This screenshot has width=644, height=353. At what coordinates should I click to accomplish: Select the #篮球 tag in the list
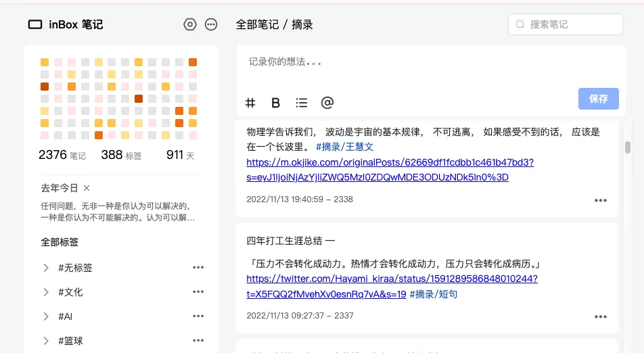70,341
